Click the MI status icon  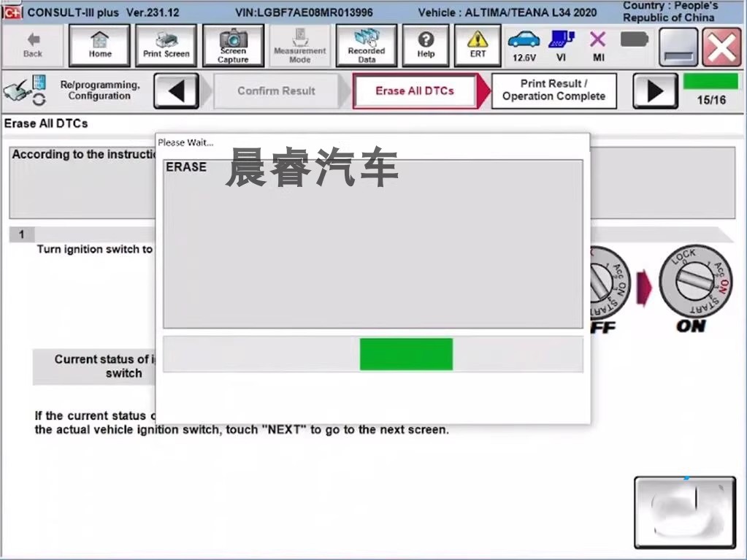(597, 45)
